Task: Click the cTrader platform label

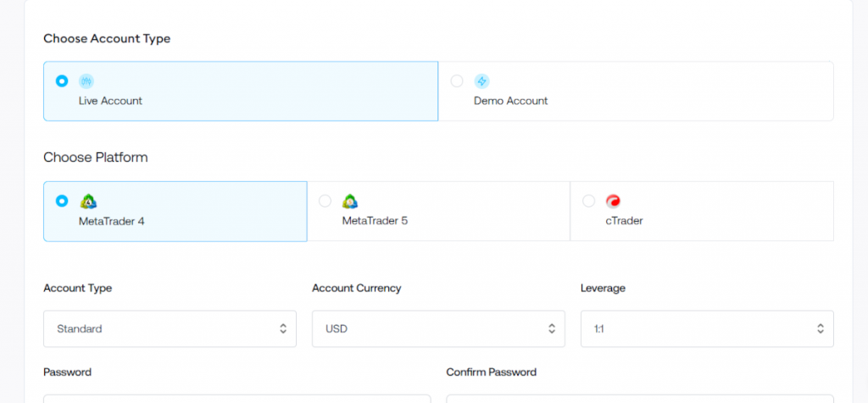Action: pyautogui.click(x=624, y=221)
